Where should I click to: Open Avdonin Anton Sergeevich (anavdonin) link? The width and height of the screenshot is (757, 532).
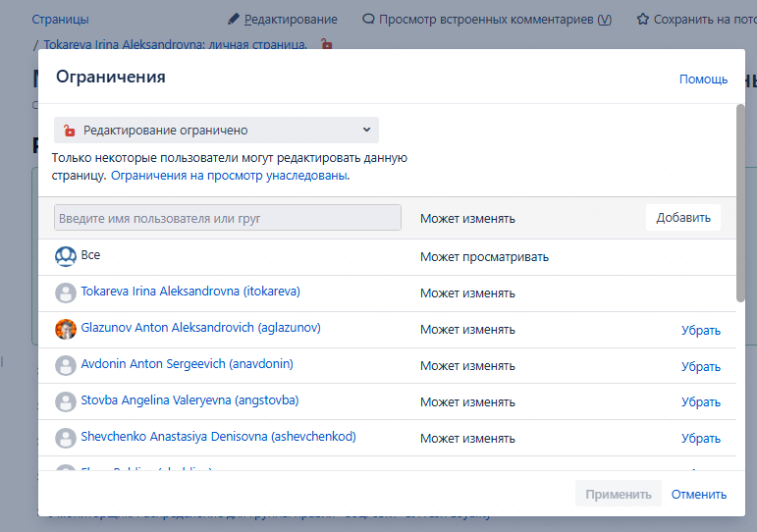point(187,363)
